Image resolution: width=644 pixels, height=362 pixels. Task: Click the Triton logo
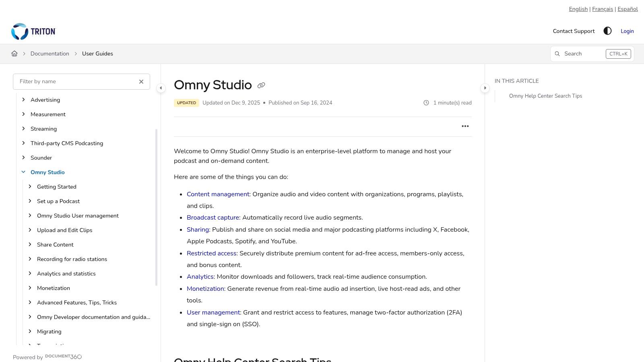coord(33,31)
